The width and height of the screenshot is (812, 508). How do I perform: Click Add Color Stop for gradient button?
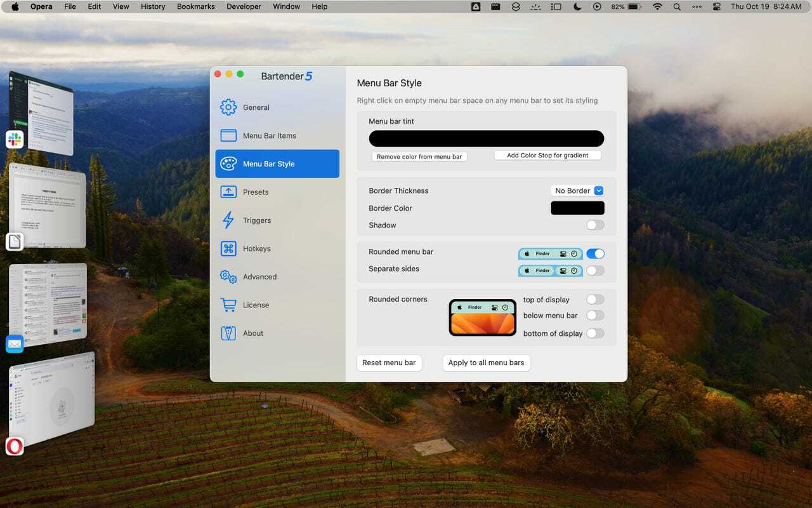click(x=547, y=155)
